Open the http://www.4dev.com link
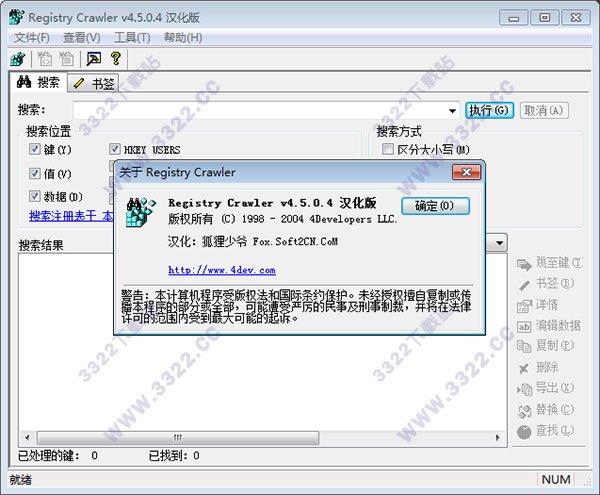The image size is (600, 495). (222, 270)
